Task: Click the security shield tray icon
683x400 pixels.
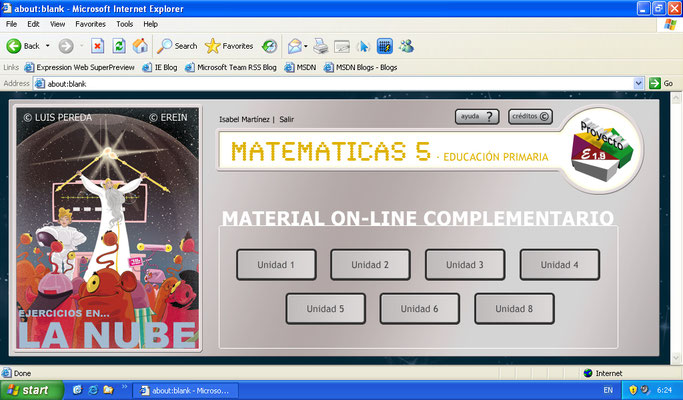Action: click(x=633, y=390)
